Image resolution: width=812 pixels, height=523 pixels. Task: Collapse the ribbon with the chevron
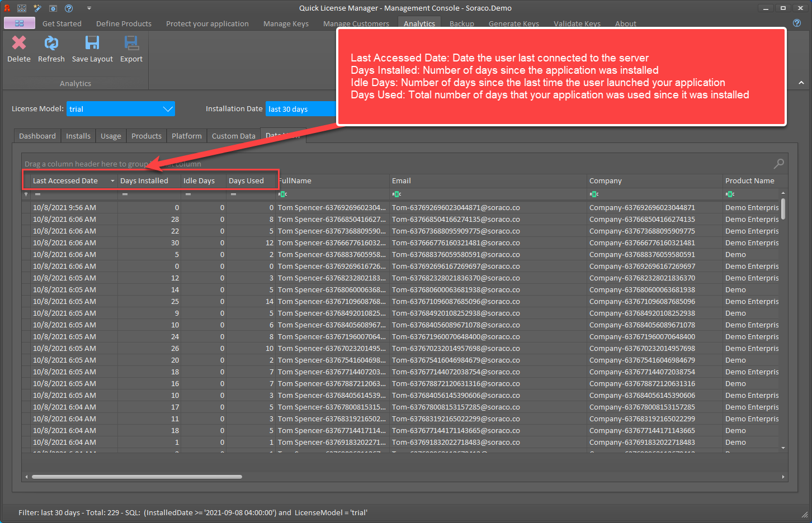click(x=801, y=83)
